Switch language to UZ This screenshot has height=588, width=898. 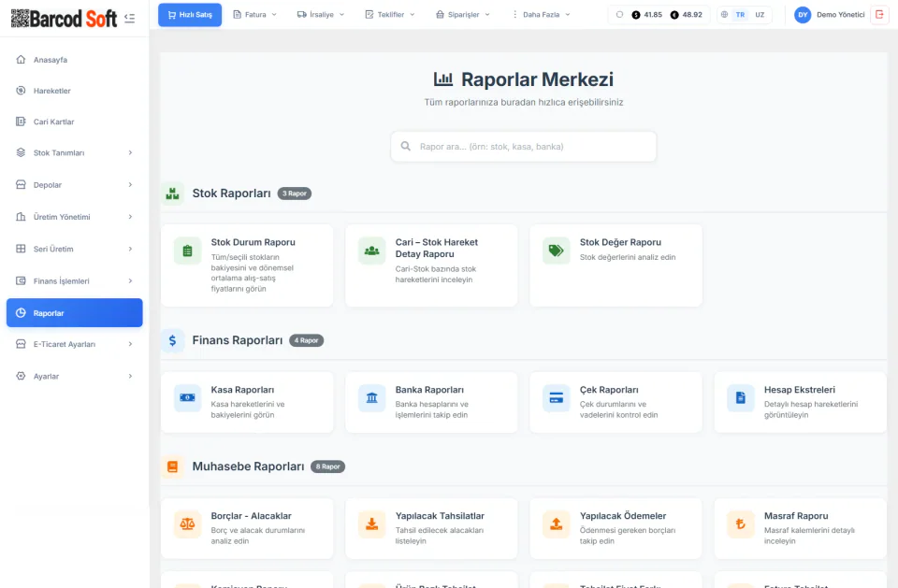pyautogui.click(x=760, y=15)
